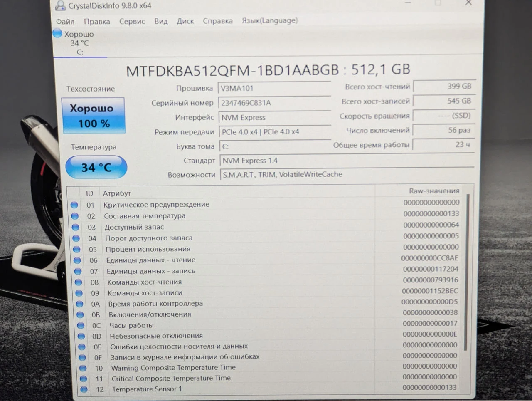Click the blue status icon for Часы работы
This screenshot has width=532, height=401.
[x=81, y=325]
